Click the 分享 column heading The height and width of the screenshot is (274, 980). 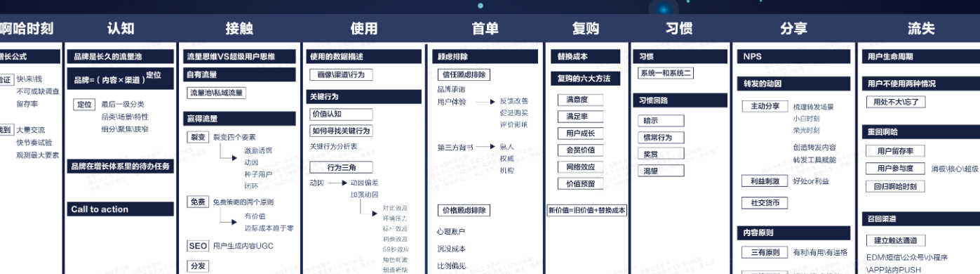point(793,29)
